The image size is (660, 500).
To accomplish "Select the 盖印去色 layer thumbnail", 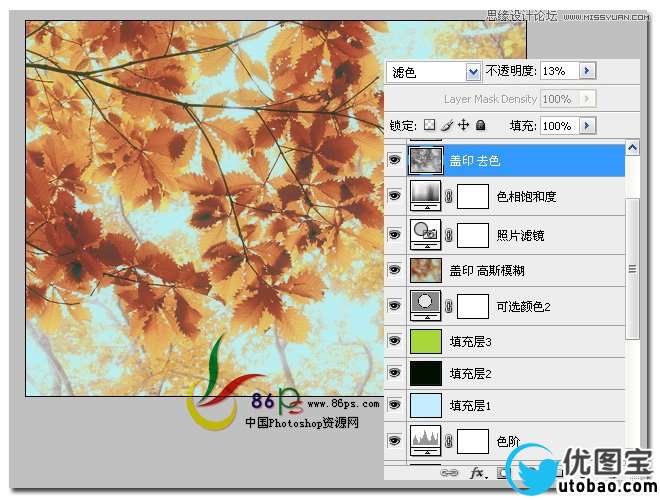I will pyautogui.click(x=426, y=160).
